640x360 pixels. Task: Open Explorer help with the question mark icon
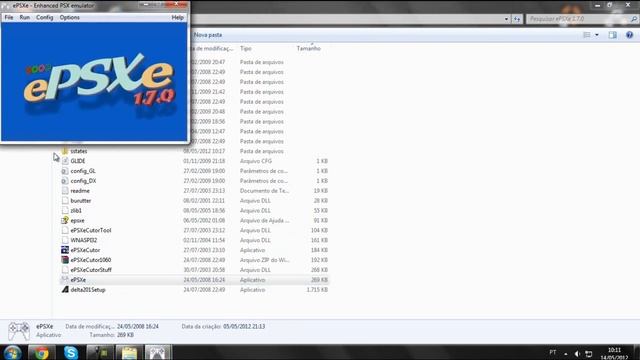click(x=629, y=35)
